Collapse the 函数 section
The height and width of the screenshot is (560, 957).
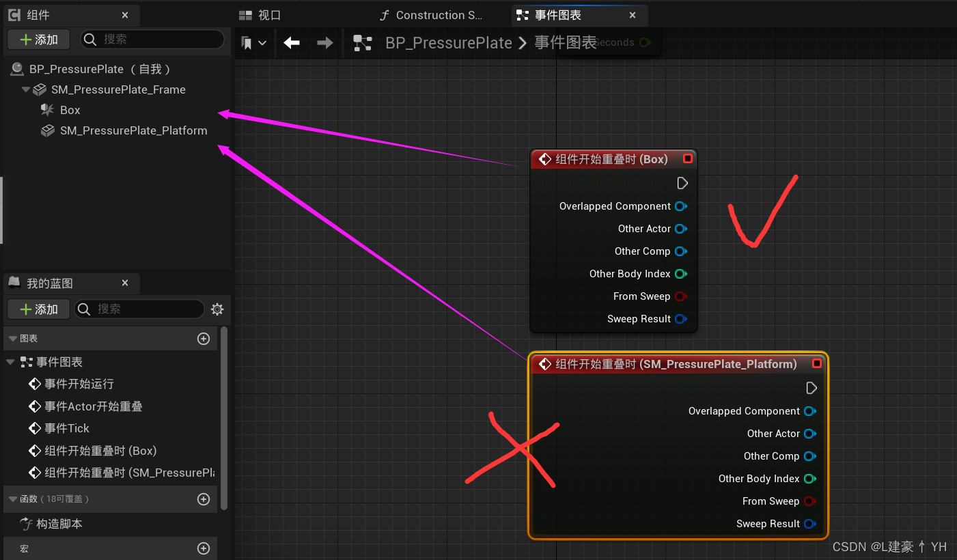tap(12, 499)
